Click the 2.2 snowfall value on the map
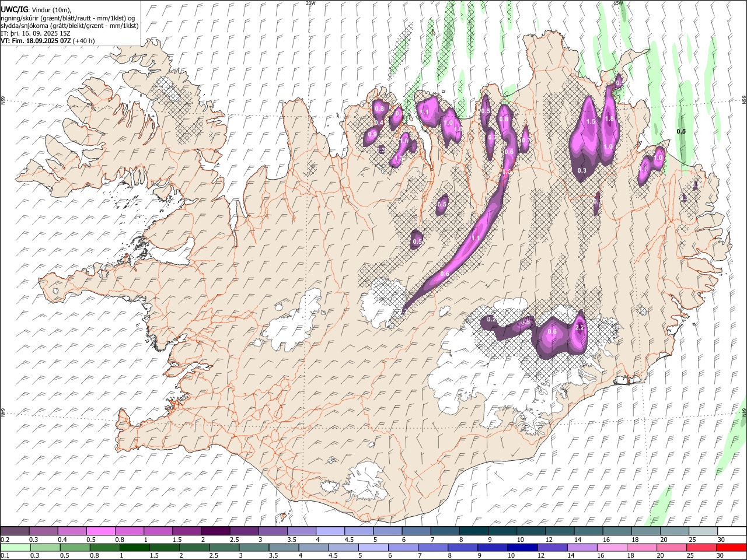The image size is (747, 560). click(580, 328)
